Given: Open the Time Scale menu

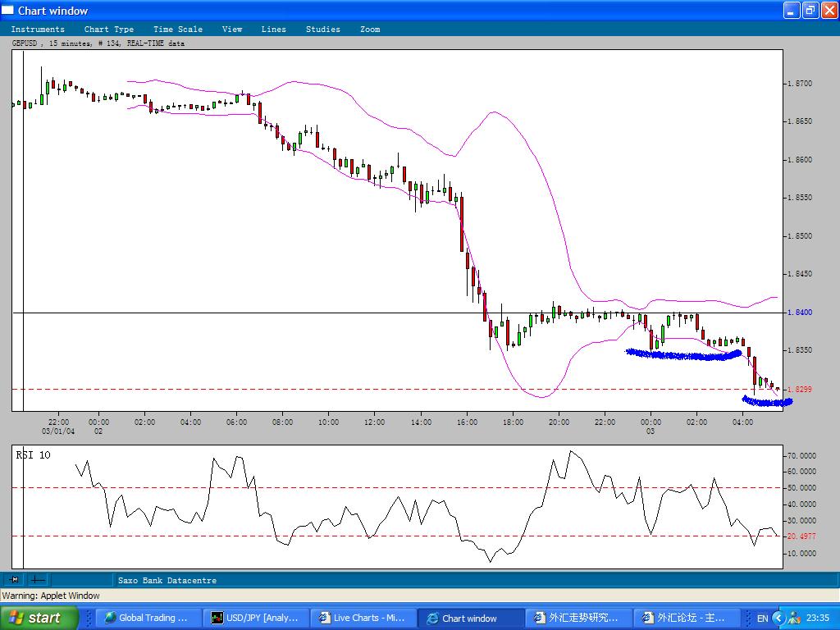Looking at the screenshot, I should 178,29.
